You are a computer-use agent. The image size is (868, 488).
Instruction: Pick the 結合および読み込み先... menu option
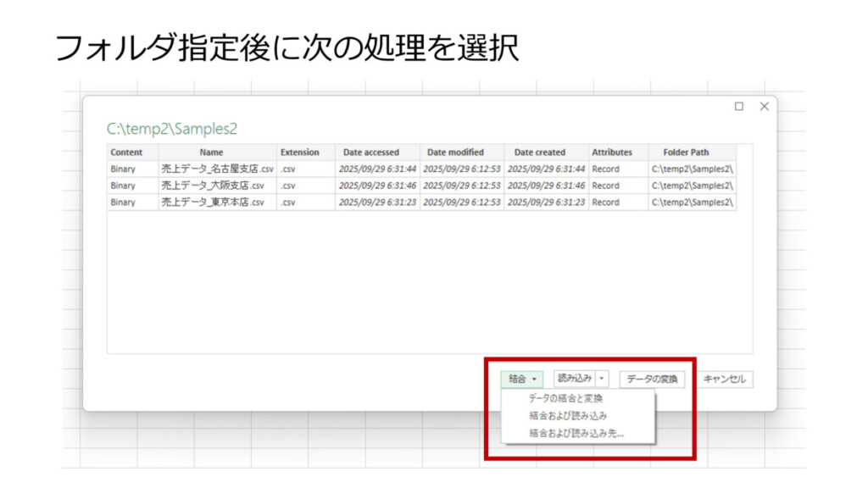click(576, 433)
